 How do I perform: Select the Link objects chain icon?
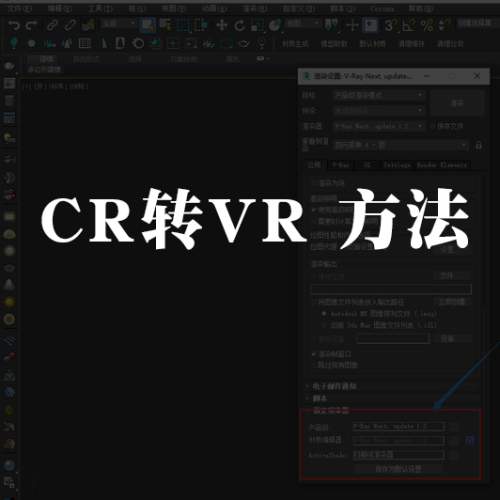[52, 25]
